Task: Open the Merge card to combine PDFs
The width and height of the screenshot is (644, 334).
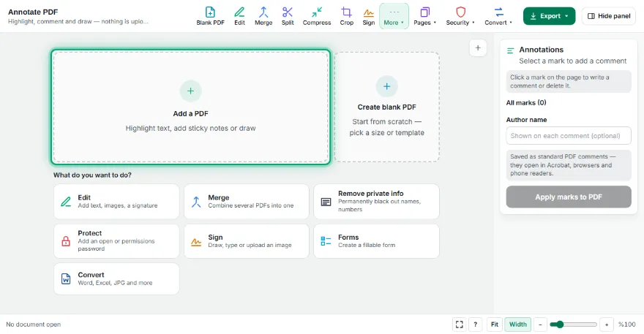Action: click(x=247, y=202)
